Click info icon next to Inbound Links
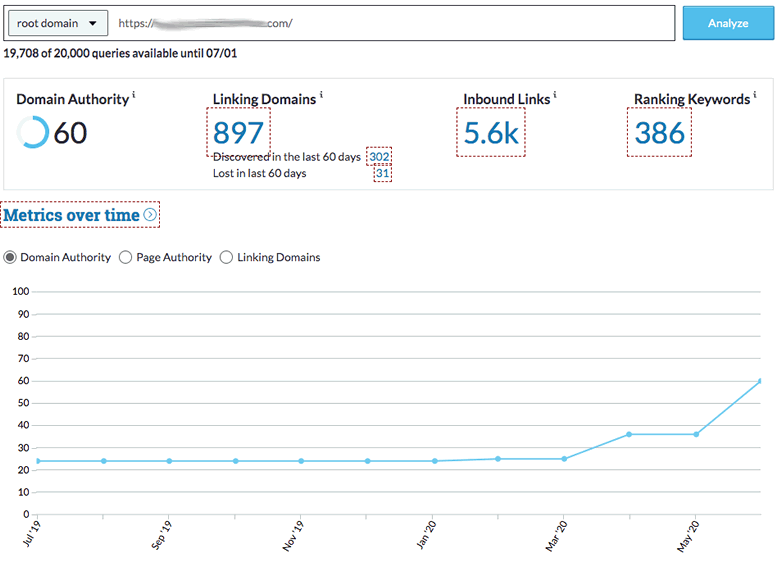 point(555,96)
